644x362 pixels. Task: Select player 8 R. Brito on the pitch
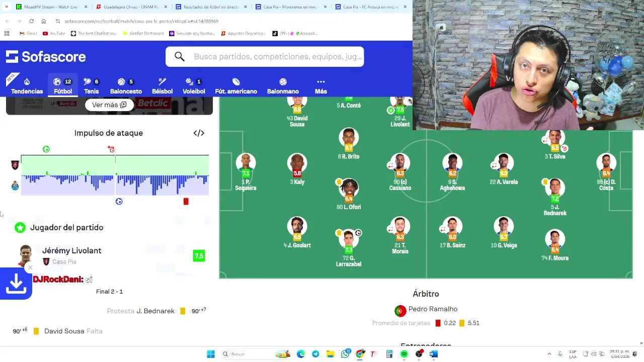tap(349, 143)
